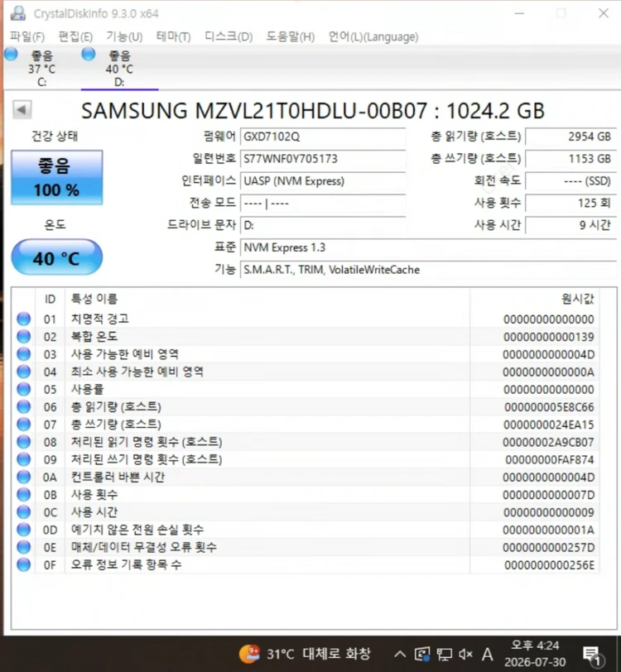Click raw value 0000000000139

click(x=549, y=337)
